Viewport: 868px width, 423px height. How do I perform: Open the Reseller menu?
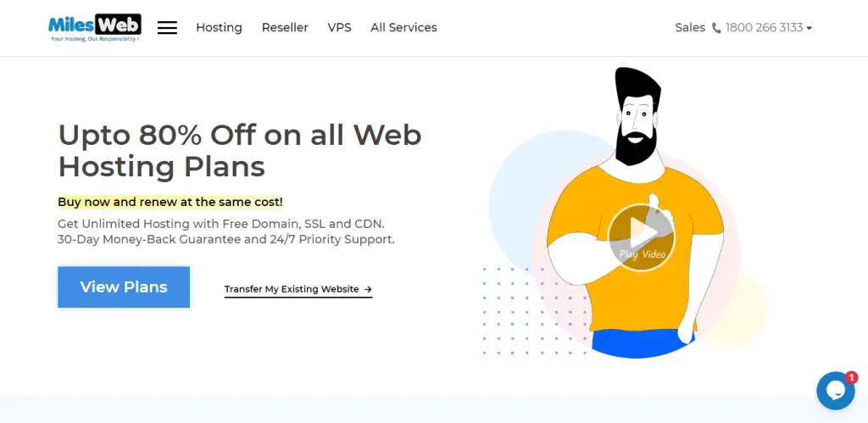[x=285, y=28]
